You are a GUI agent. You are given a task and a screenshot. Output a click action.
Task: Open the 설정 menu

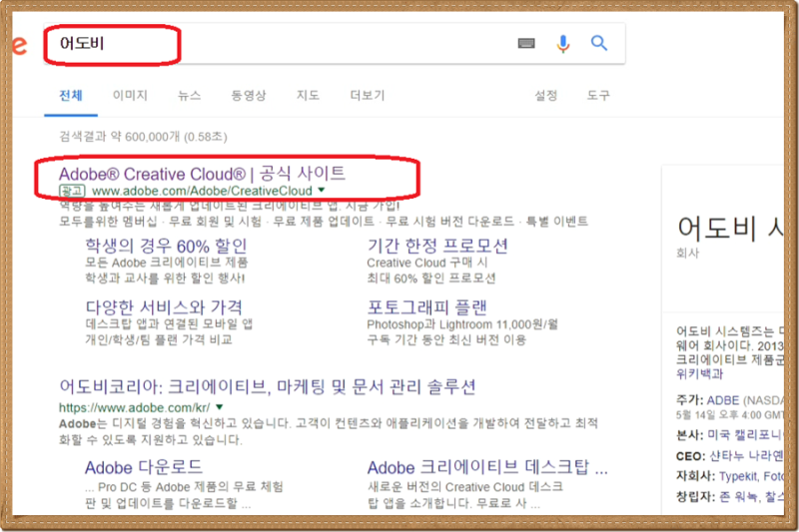tap(545, 95)
